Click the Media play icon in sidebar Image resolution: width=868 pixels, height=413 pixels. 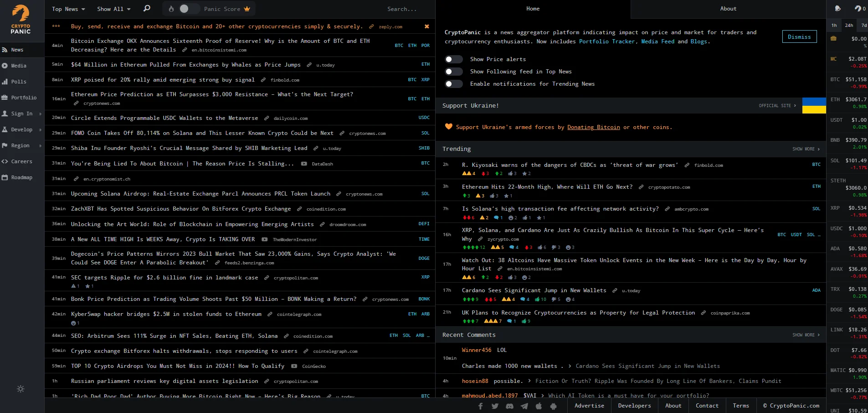point(5,66)
